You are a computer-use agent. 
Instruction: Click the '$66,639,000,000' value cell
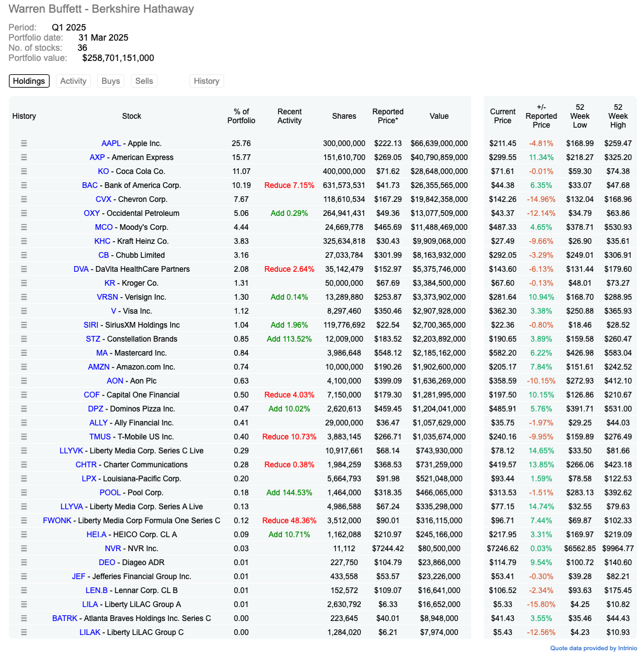click(x=439, y=144)
